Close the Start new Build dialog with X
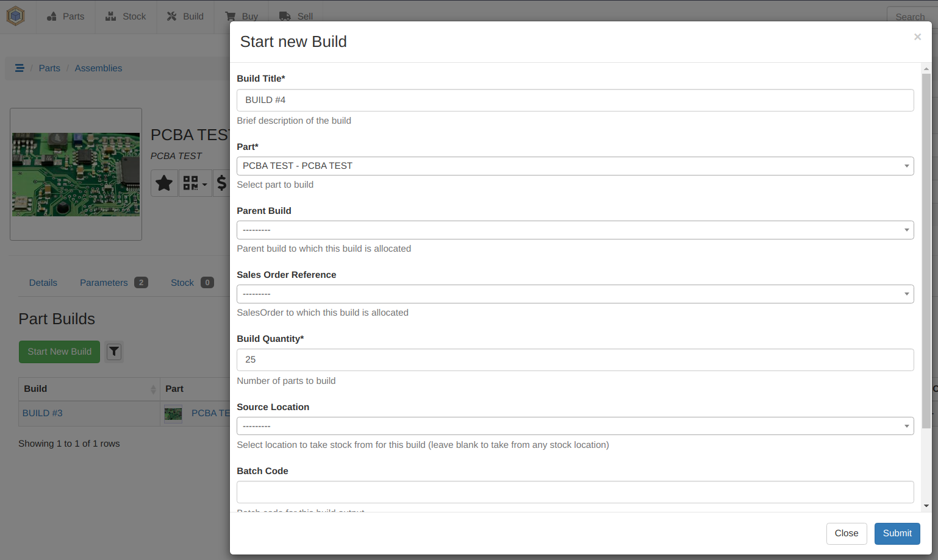938x560 pixels. pos(917,37)
